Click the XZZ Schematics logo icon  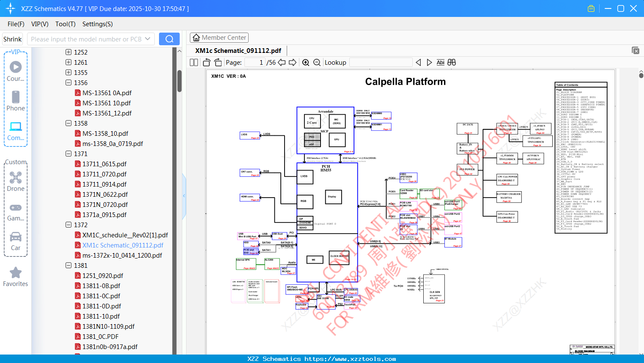[11, 8]
